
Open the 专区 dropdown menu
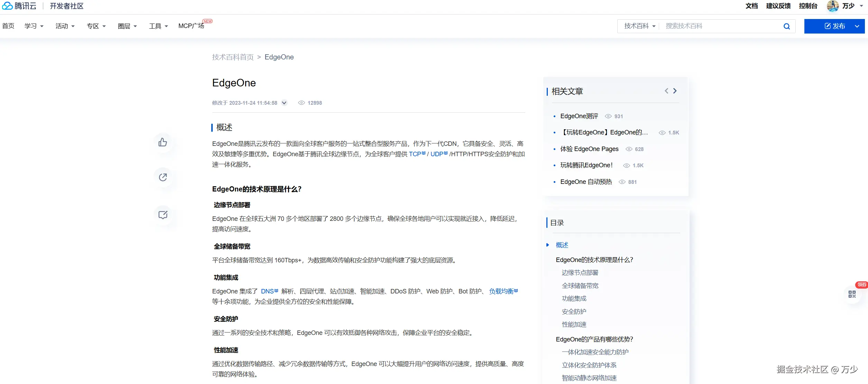pyautogui.click(x=96, y=26)
